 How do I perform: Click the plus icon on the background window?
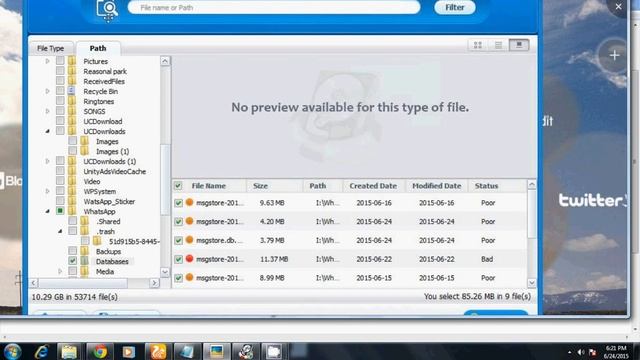tap(614, 55)
